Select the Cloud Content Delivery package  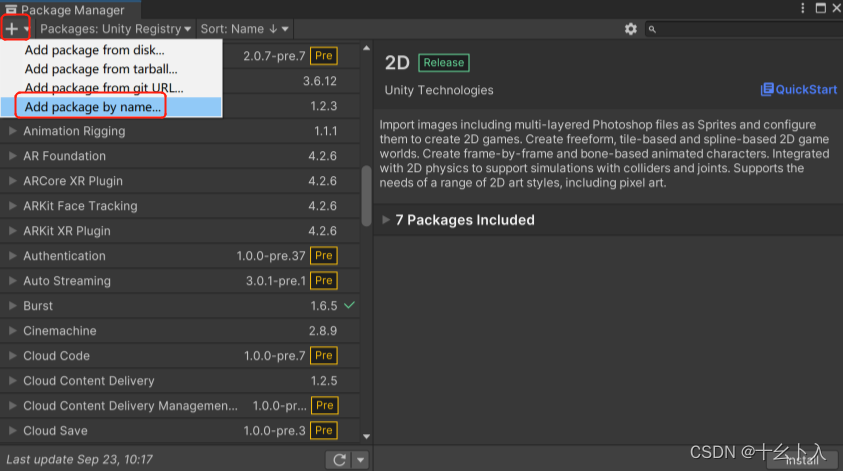(180, 381)
